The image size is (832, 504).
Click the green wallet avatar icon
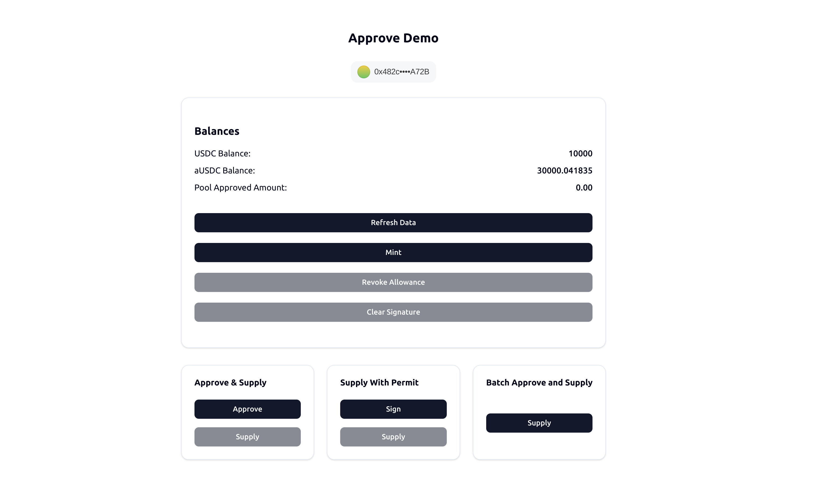[x=364, y=72]
